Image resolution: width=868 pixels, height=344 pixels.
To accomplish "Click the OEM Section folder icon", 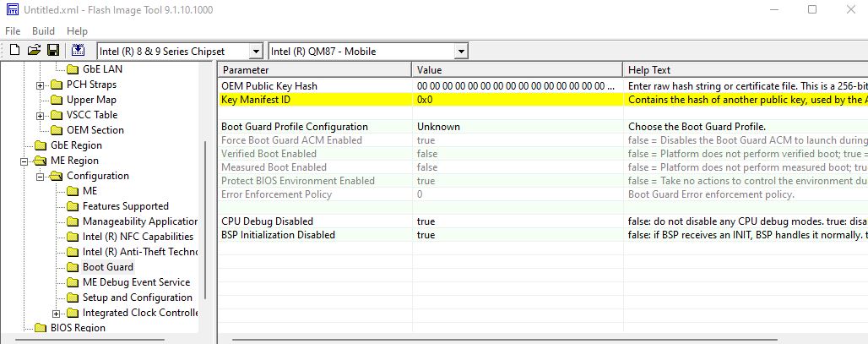I will point(57,131).
